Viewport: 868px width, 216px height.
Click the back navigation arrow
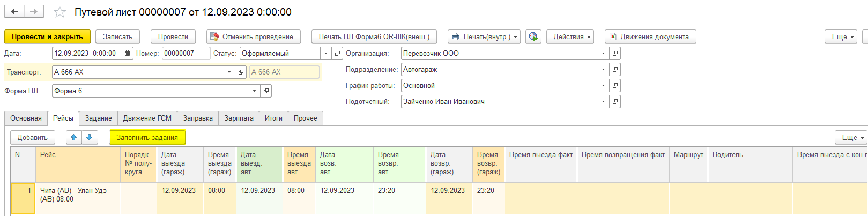14,12
